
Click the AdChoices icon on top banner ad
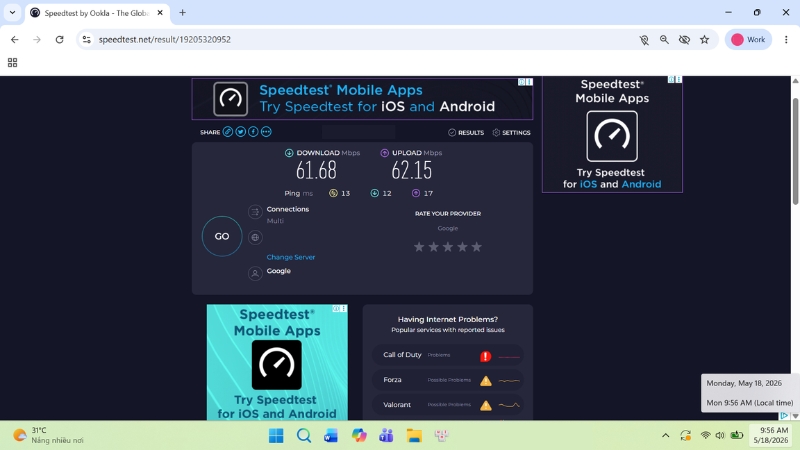[x=522, y=82]
